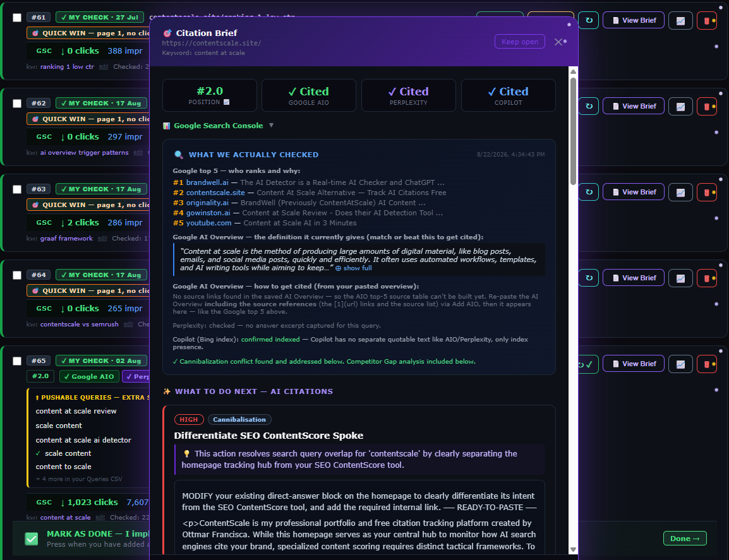Click 'content to scale' pushable query

[64, 467]
